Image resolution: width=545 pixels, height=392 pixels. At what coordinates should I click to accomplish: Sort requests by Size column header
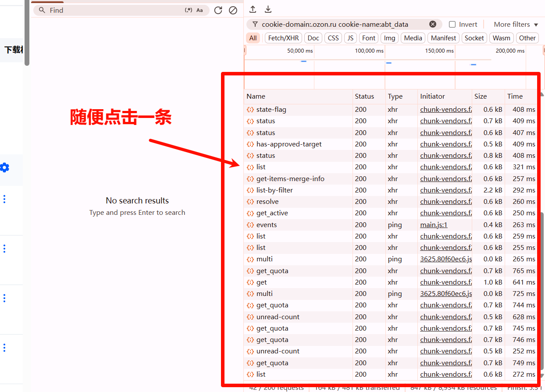(x=481, y=96)
